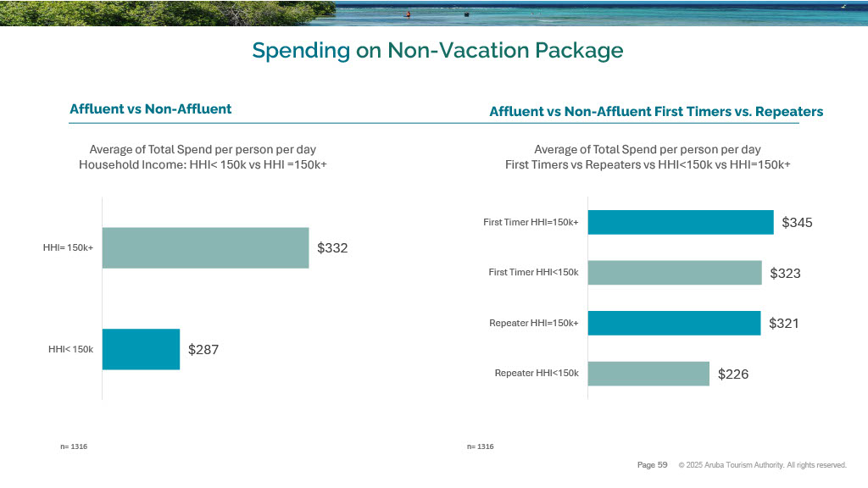This screenshot has height=488, width=868.
Task: Click the "Repeater HHI<150k" axis label
Action: 536,373
